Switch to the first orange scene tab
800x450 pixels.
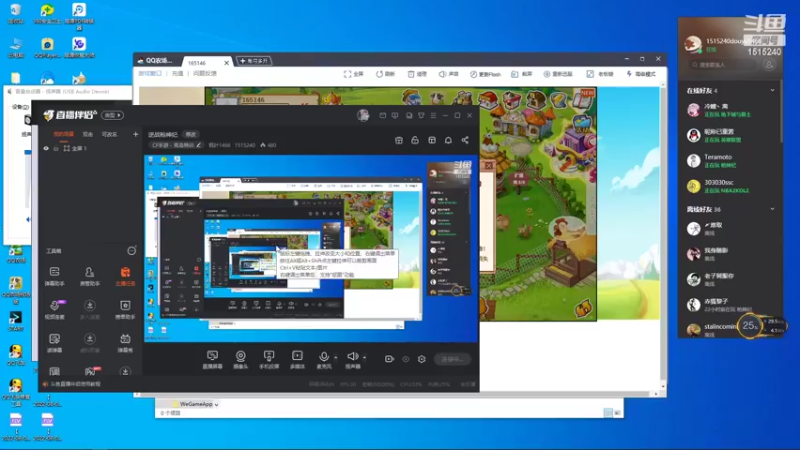click(x=64, y=134)
